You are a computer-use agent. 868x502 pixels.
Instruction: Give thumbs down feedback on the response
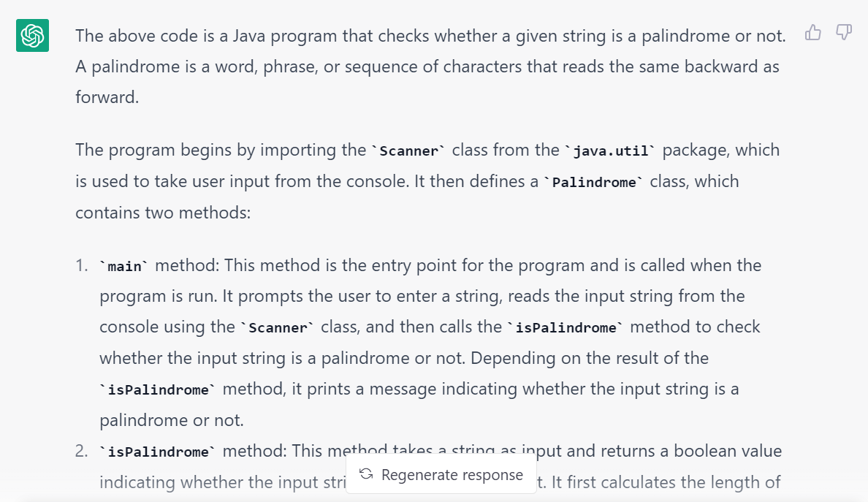pos(844,32)
